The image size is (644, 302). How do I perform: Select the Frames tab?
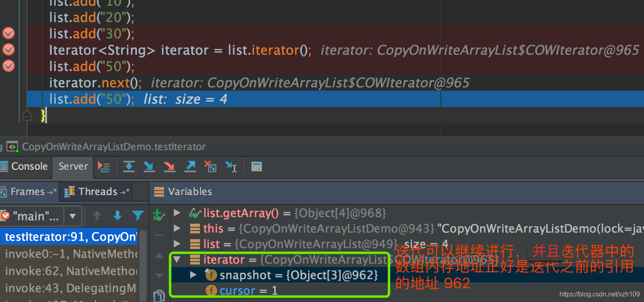pyautogui.click(x=29, y=191)
